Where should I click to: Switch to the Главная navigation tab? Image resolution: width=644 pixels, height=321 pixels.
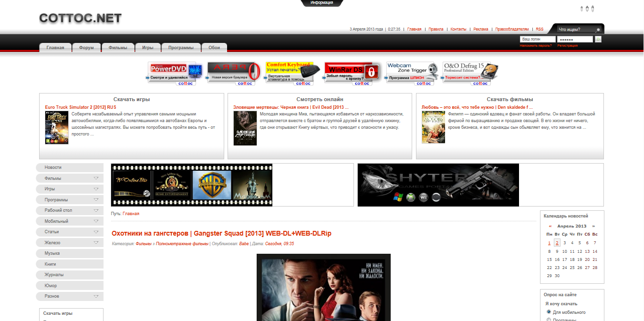pyautogui.click(x=55, y=48)
